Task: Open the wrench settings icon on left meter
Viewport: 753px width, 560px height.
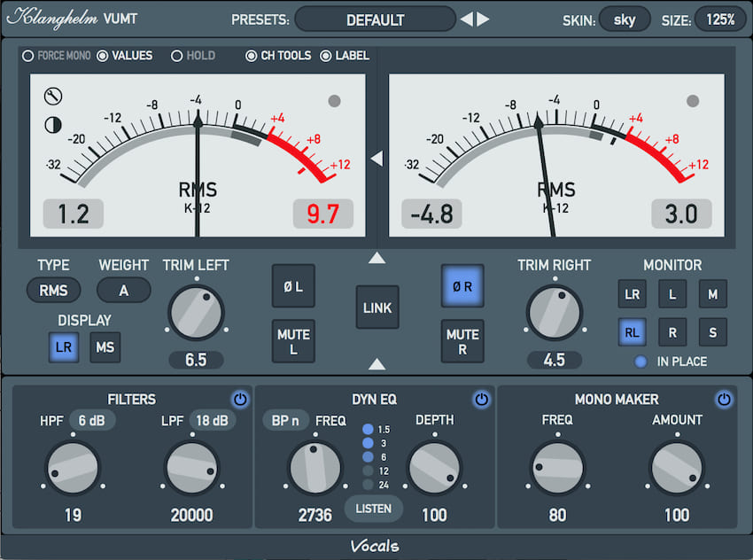Action: [53, 97]
